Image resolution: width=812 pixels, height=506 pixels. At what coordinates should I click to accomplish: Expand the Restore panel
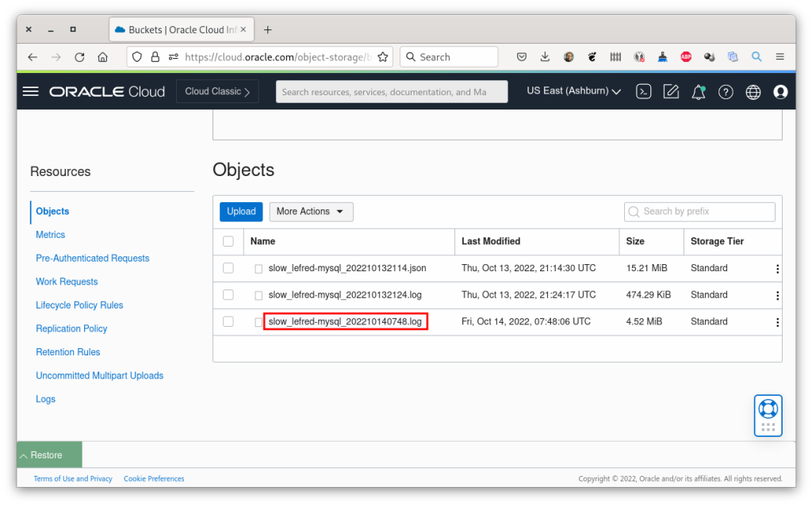click(x=49, y=454)
